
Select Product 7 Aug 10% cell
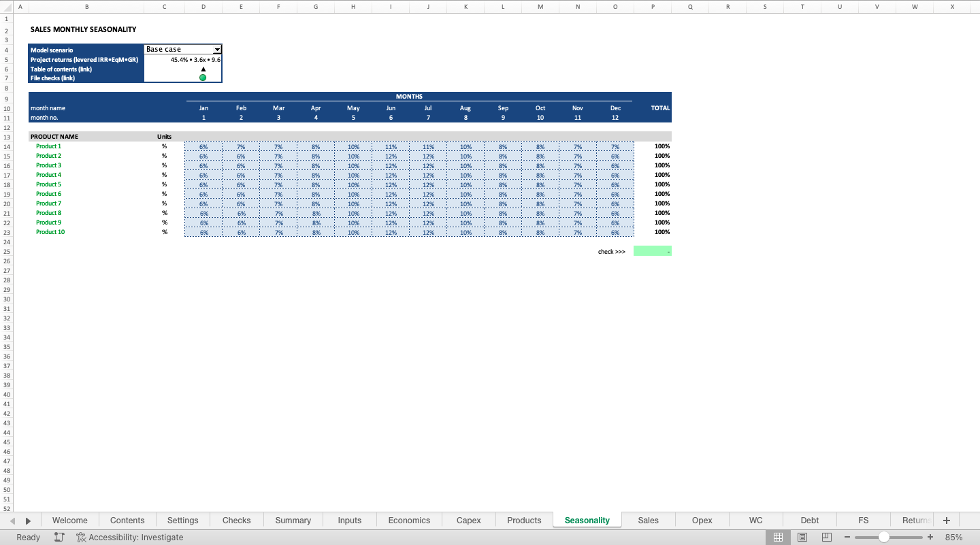coord(465,203)
